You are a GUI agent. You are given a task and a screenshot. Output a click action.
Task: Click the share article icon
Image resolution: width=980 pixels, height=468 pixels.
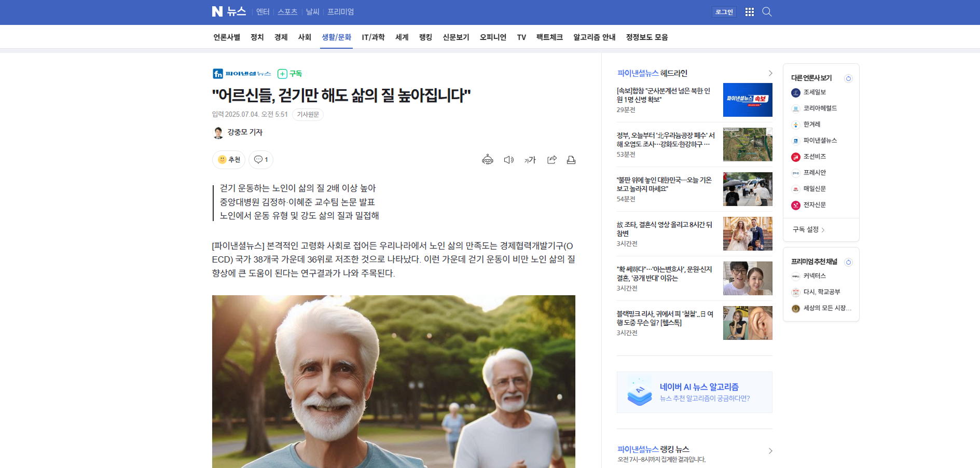tap(551, 160)
